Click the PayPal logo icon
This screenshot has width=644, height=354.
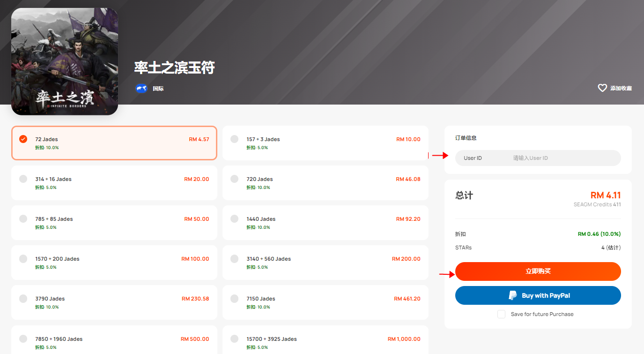pyautogui.click(x=513, y=295)
